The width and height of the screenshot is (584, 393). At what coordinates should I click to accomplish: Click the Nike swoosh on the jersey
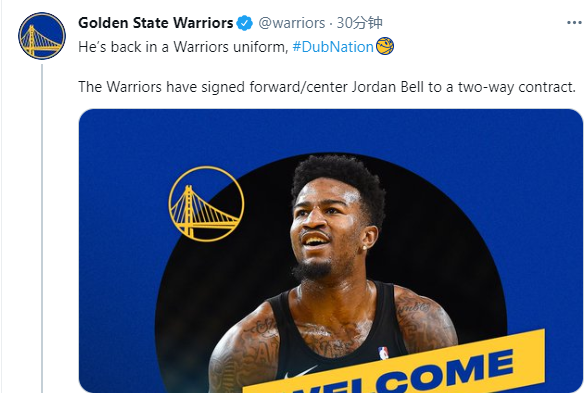point(300,372)
